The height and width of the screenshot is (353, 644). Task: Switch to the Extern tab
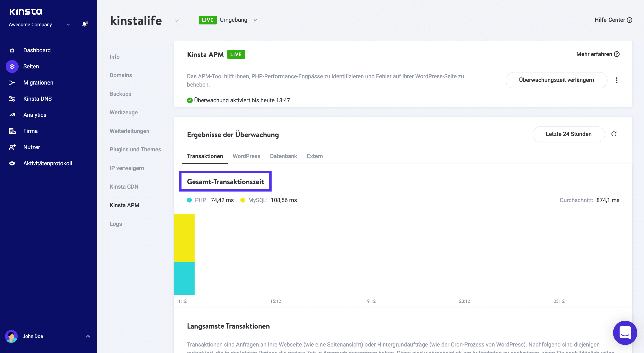(x=315, y=156)
